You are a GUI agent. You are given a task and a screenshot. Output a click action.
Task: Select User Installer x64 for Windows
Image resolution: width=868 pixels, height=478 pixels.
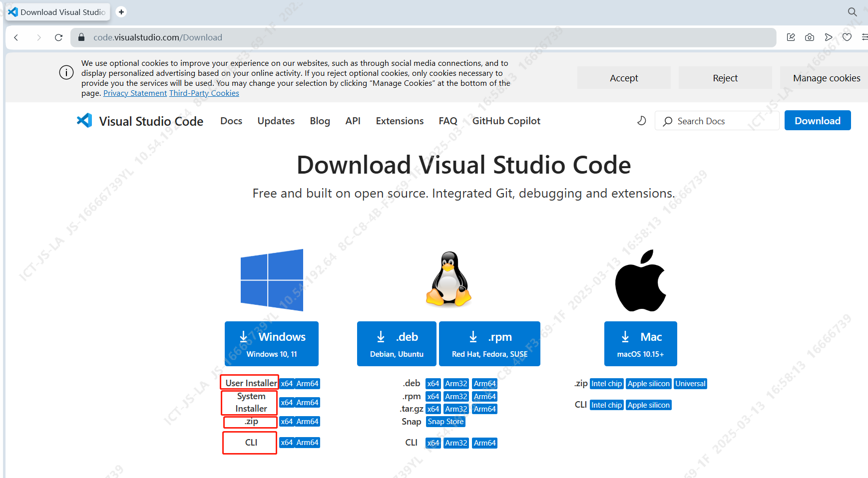coord(287,384)
